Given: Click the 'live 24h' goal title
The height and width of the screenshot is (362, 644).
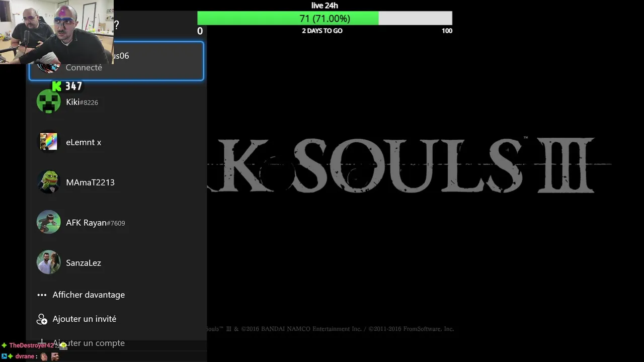Looking at the screenshot, I should 325,6.
